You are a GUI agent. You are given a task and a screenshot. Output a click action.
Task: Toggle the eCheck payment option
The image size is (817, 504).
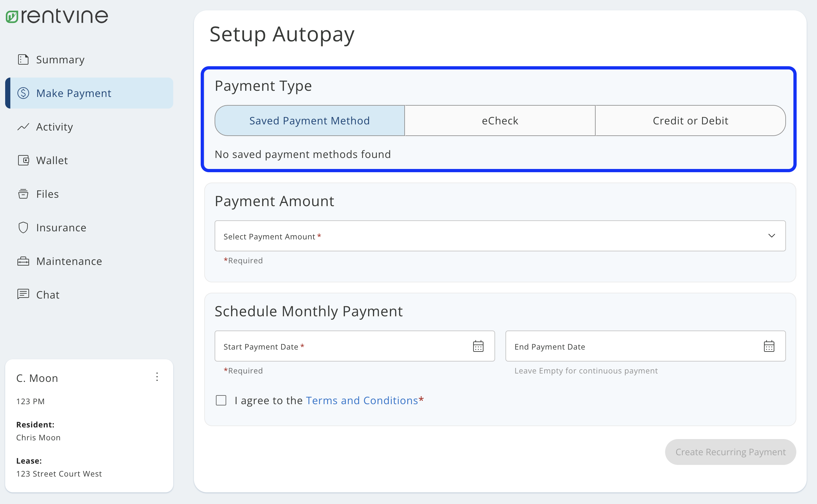[x=500, y=120]
